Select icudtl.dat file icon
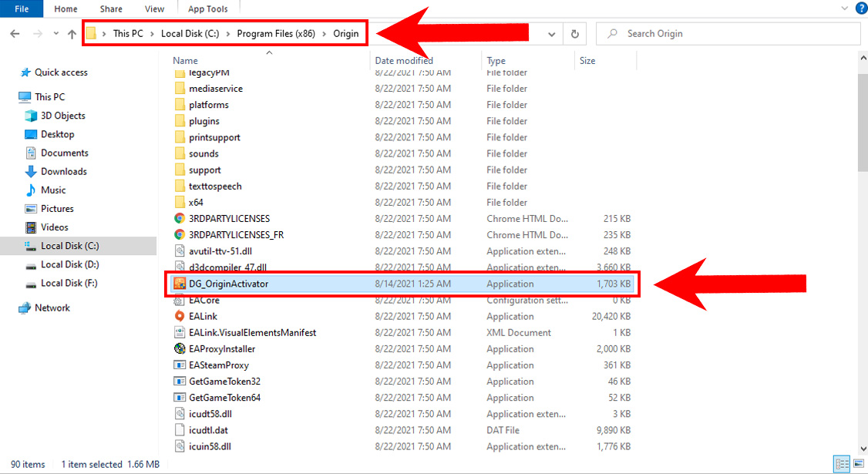The height and width of the screenshot is (474, 868). coord(180,430)
